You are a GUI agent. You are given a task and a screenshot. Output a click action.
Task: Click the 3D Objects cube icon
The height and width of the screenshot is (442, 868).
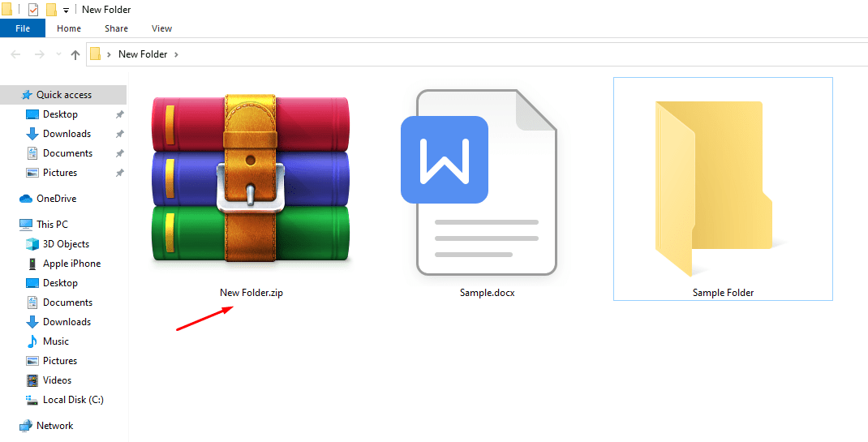pos(32,244)
